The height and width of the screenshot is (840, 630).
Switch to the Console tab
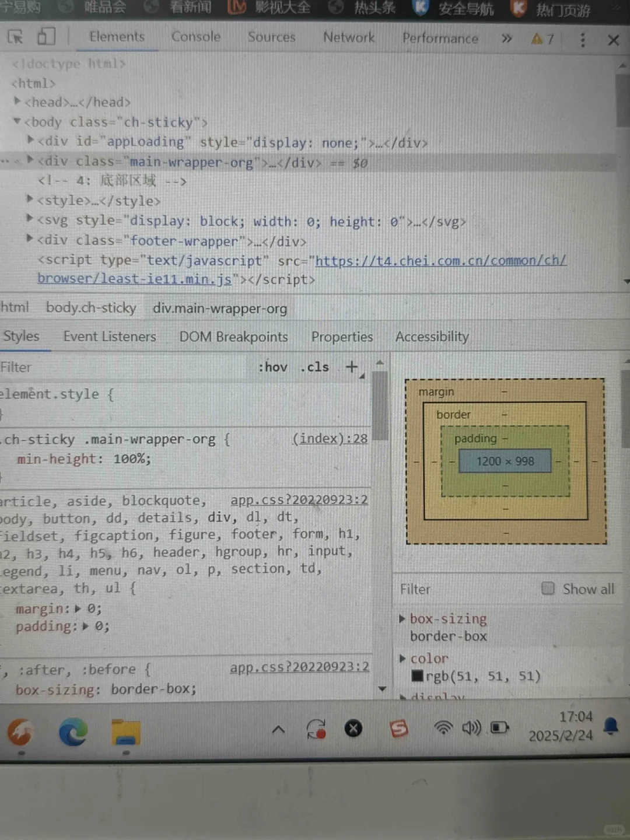pyautogui.click(x=196, y=37)
